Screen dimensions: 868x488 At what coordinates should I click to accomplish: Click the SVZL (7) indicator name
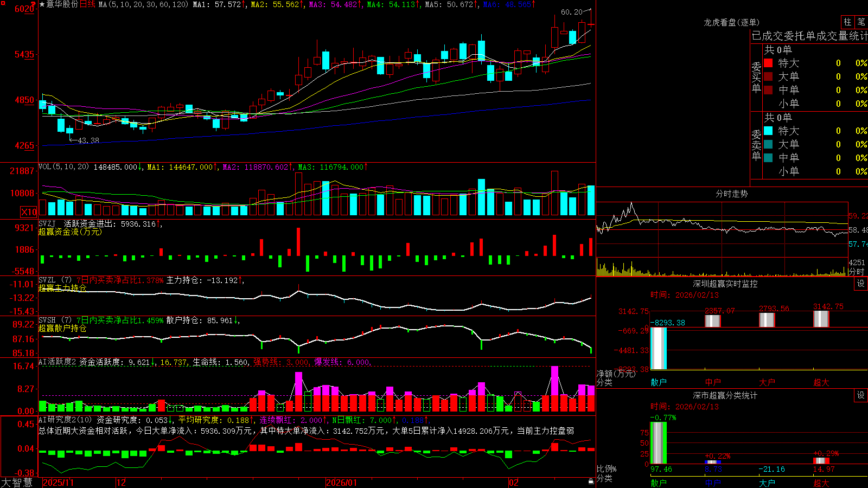(55, 280)
